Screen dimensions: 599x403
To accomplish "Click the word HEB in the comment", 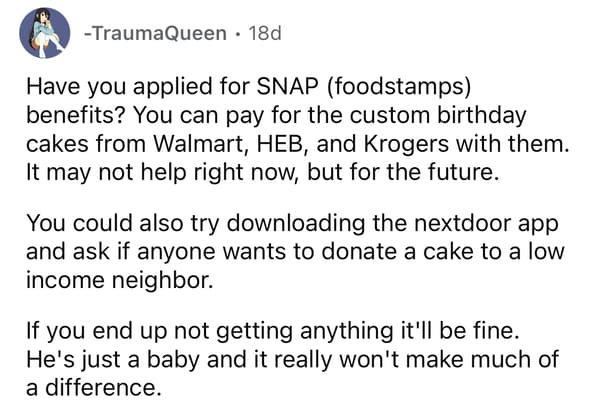I will tap(280, 144).
